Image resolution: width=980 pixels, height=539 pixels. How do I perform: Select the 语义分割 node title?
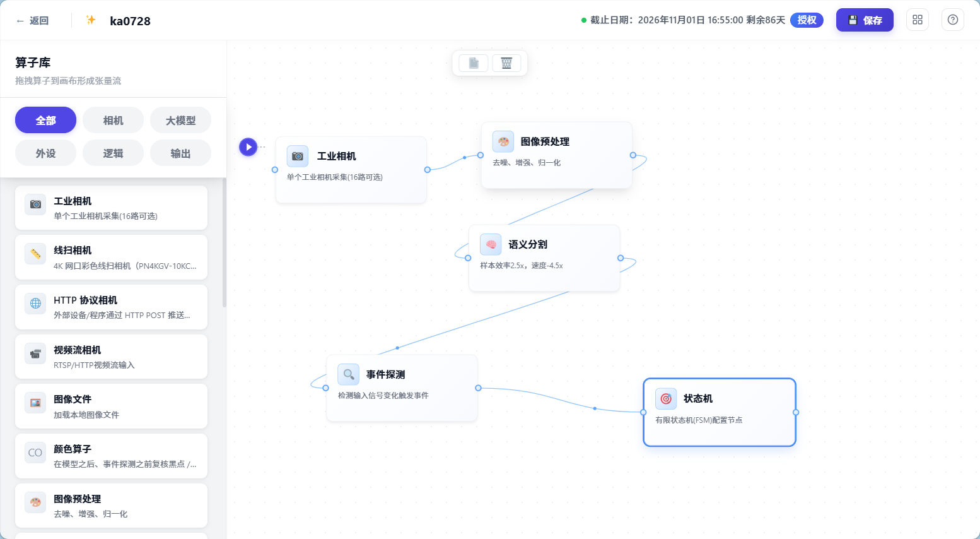(x=528, y=245)
